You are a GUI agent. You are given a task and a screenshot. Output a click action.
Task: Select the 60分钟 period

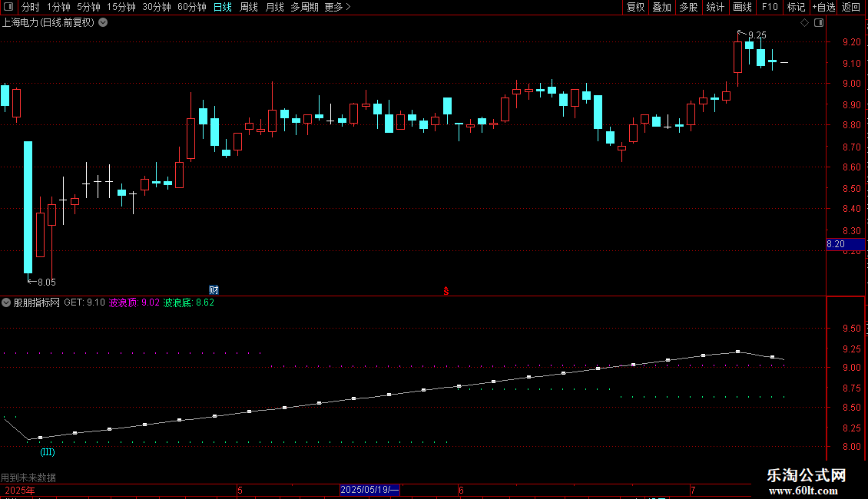coord(191,7)
